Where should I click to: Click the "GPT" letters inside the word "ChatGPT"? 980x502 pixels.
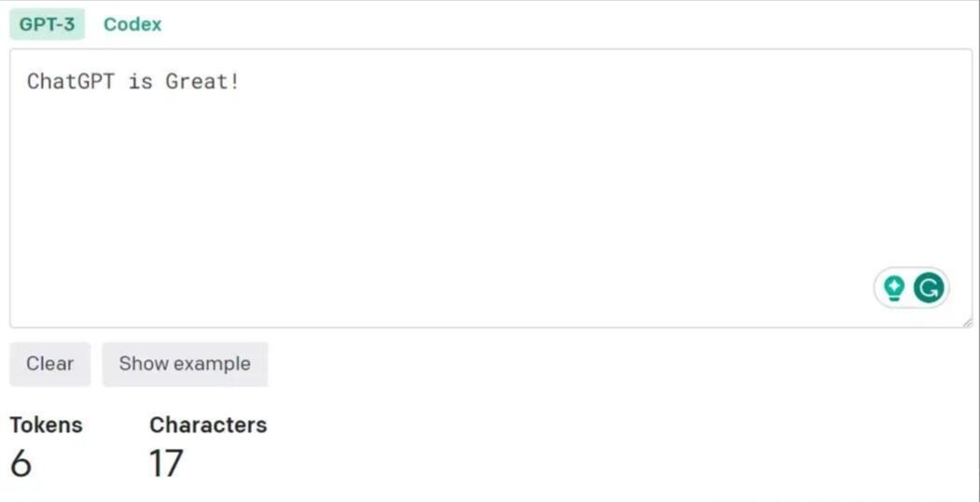tap(96, 81)
